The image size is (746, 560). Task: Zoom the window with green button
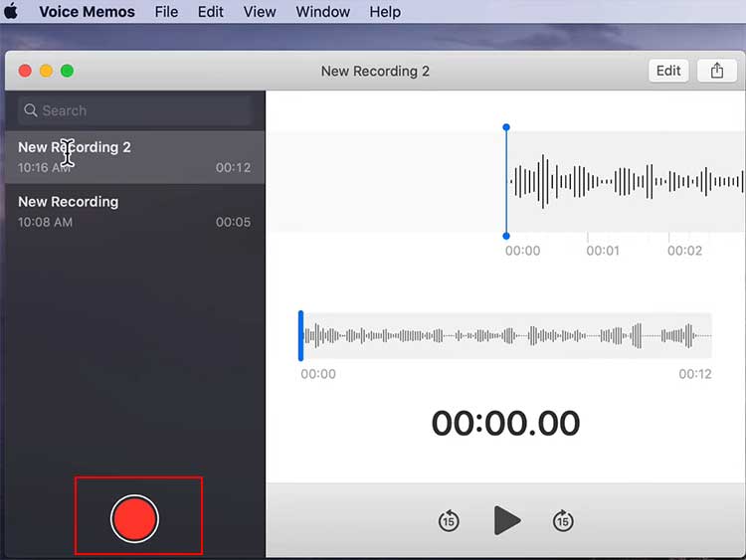[67, 71]
